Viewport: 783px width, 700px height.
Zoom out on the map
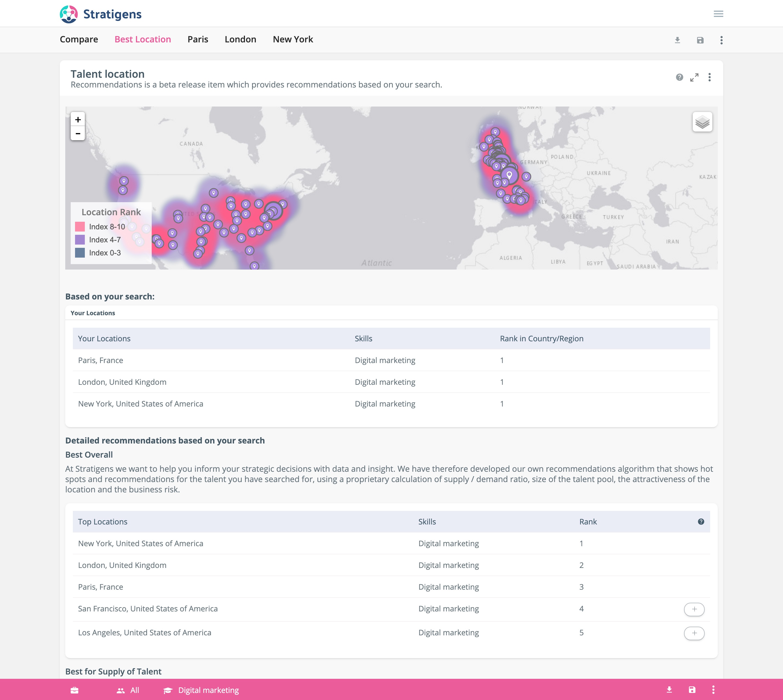78,133
